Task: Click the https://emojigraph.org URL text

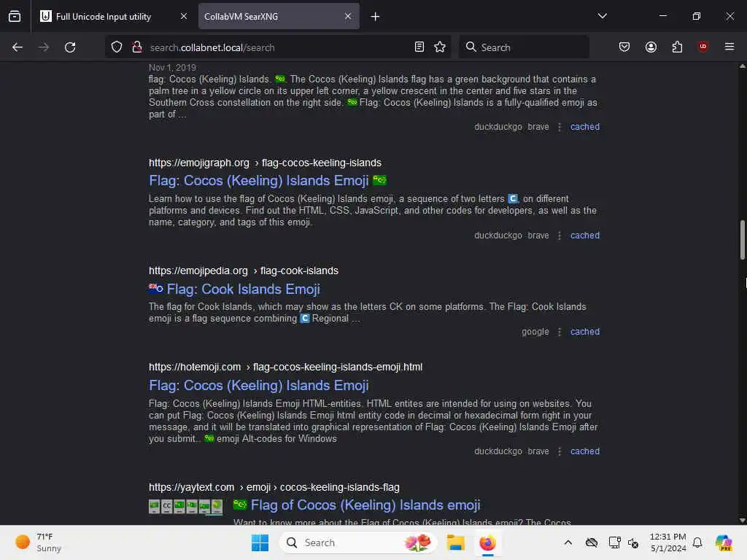Action: pos(198,163)
